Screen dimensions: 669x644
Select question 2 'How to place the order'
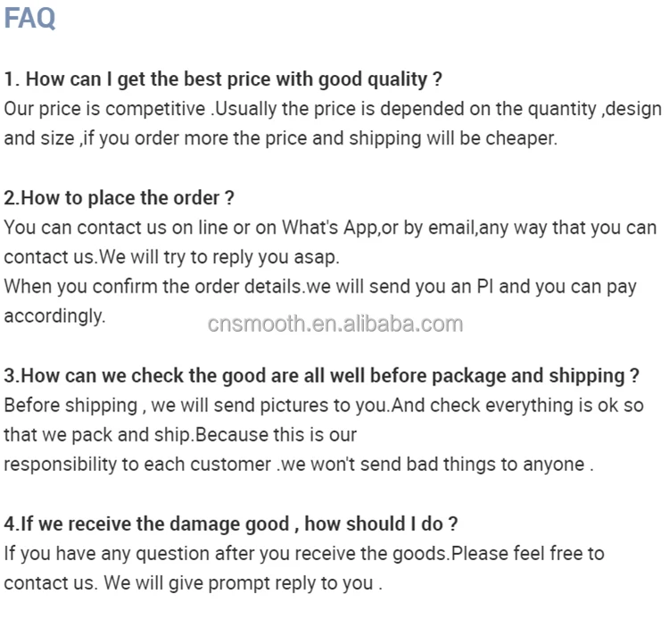[x=119, y=198]
